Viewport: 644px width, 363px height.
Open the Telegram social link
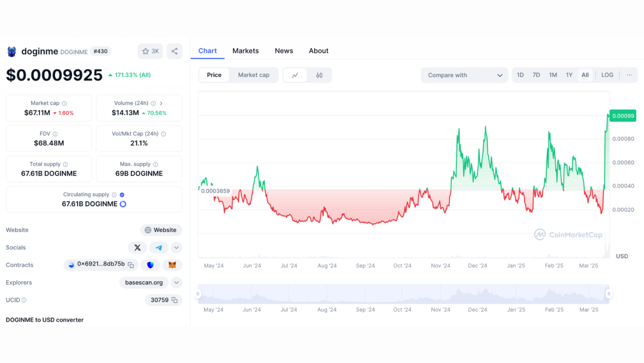tap(158, 248)
